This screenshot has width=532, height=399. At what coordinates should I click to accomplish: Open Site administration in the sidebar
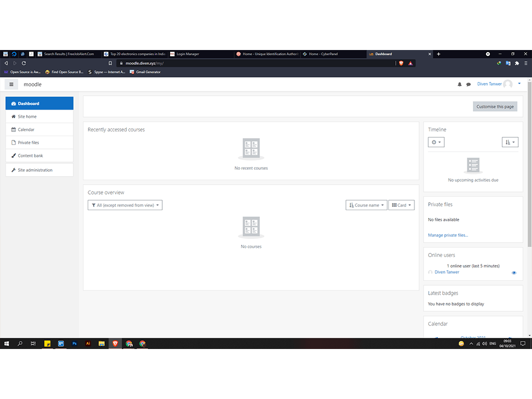(x=39, y=170)
